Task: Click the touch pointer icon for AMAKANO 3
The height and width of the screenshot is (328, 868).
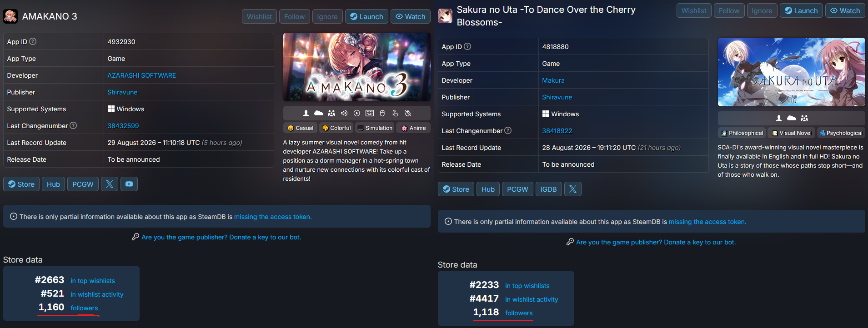Action: 395,113
